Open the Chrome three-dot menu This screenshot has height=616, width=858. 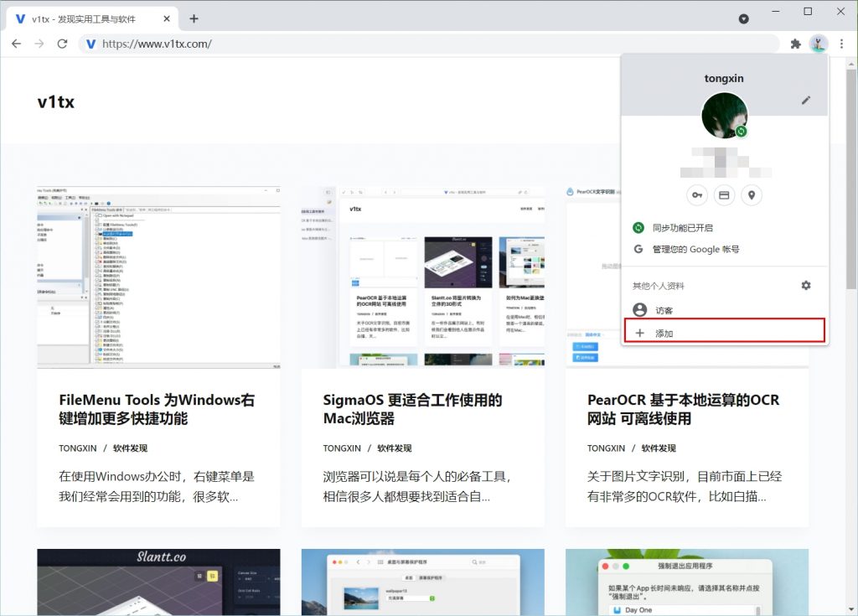(x=841, y=44)
